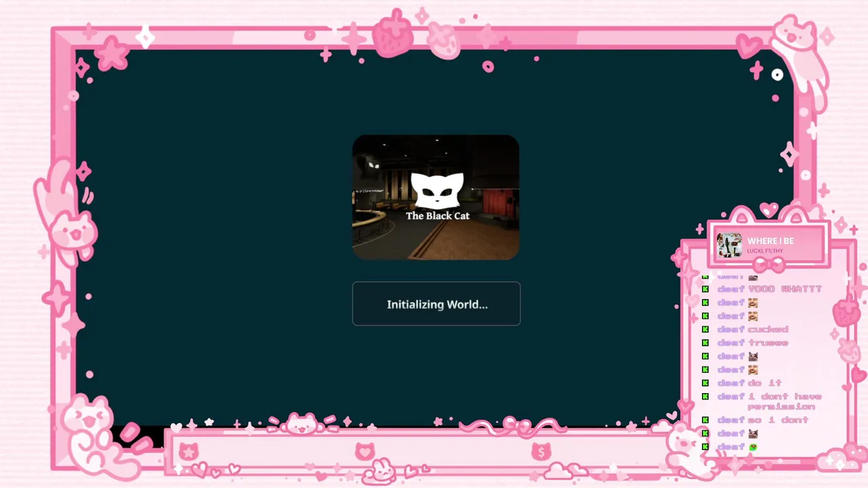Click username 'deaf' on the 'do it' line
This screenshot has width=868, height=488.
tap(731, 383)
